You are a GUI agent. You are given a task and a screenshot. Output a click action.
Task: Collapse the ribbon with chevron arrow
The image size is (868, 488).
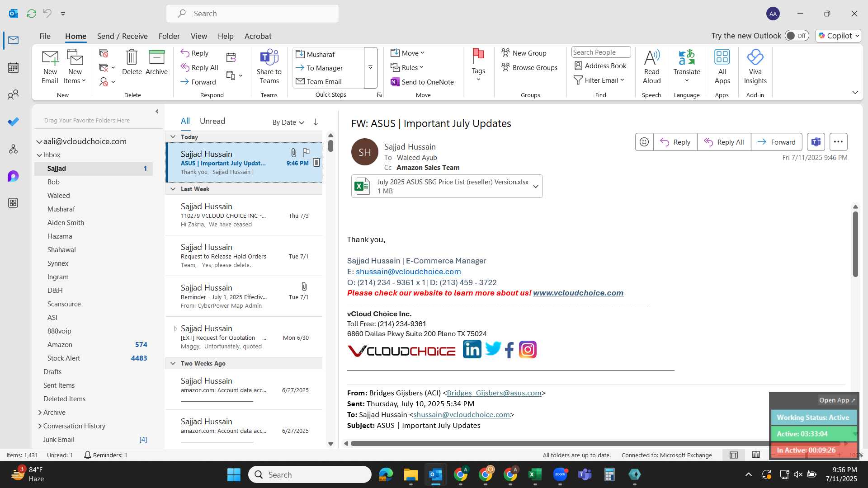855,93
